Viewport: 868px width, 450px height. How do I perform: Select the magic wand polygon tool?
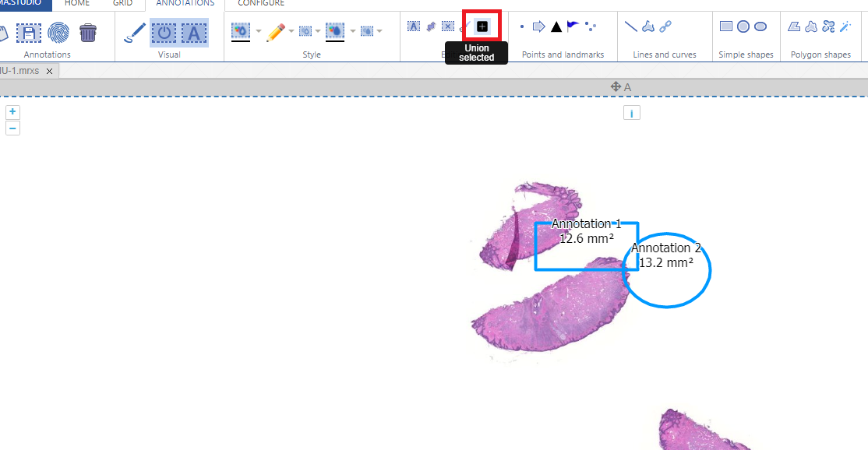pyautogui.click(x=845, y=26)
